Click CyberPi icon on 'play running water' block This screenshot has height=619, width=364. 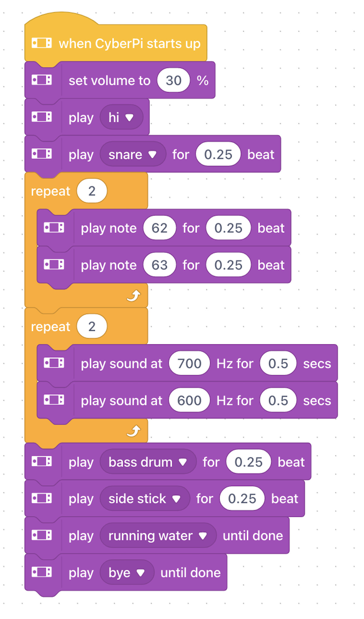click(x=42, y=535)
